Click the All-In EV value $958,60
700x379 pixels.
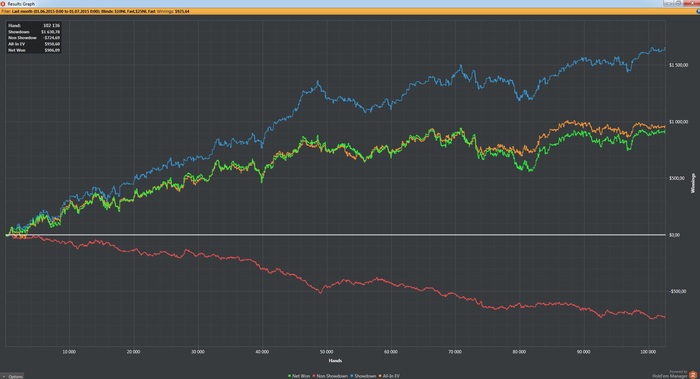point(52,44)
